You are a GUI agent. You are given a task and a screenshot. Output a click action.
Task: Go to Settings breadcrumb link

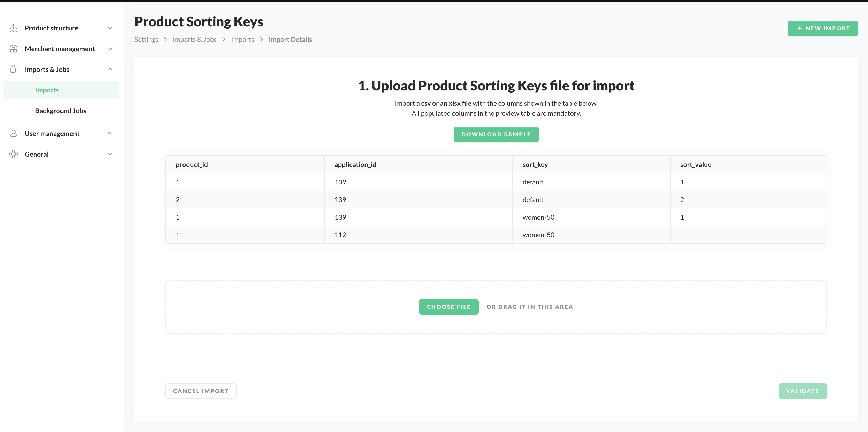[146, 39]
